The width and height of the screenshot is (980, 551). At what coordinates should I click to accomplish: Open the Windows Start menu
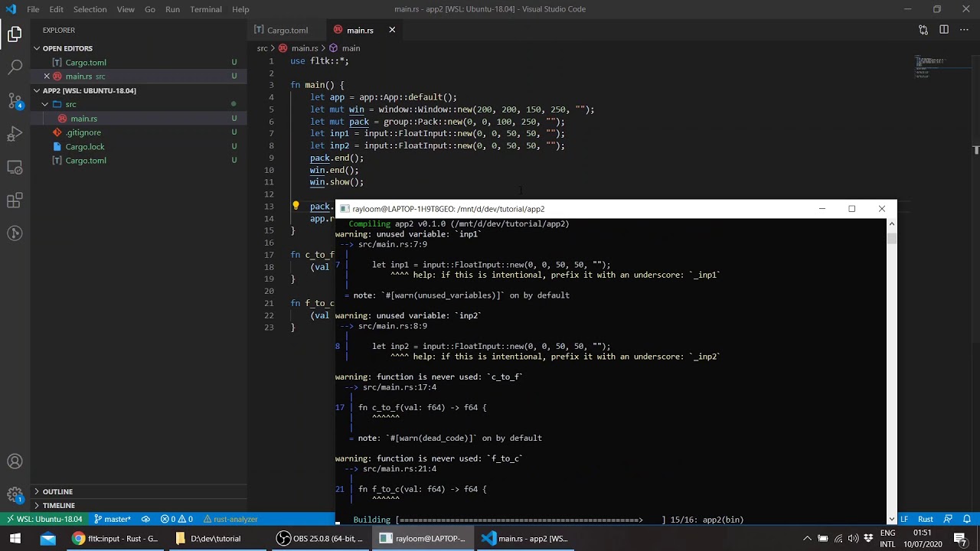click(x=15, y=538)
